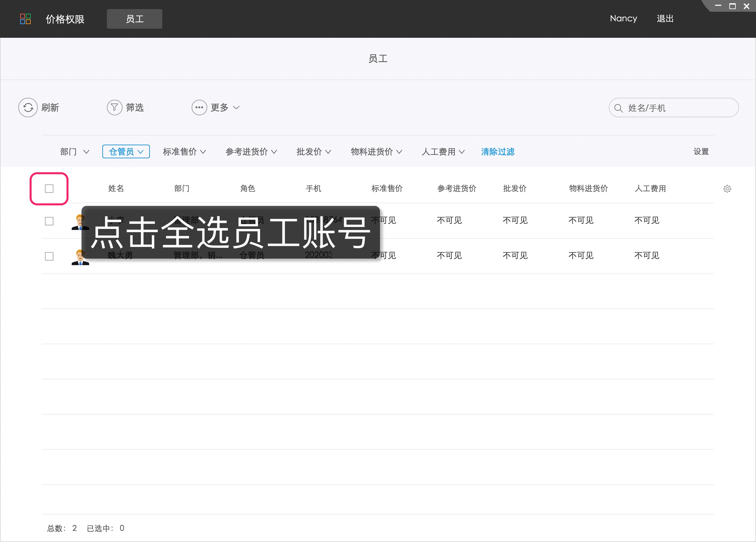Click the refresh icon to reload employees
The image size is (756, 542).
tap(28, 107)
